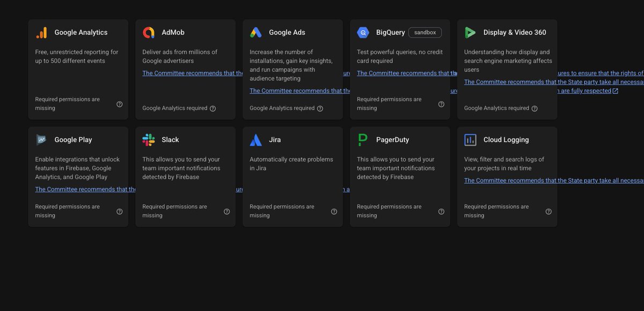Click 'Required permissions are missing' on PagerDuty card

tap(389, 211)
